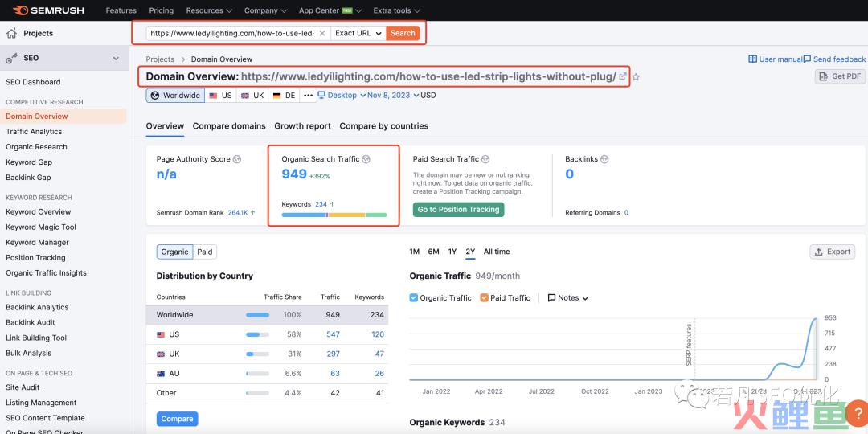
Task: Click the Export button
Action: tap(833, 252)
